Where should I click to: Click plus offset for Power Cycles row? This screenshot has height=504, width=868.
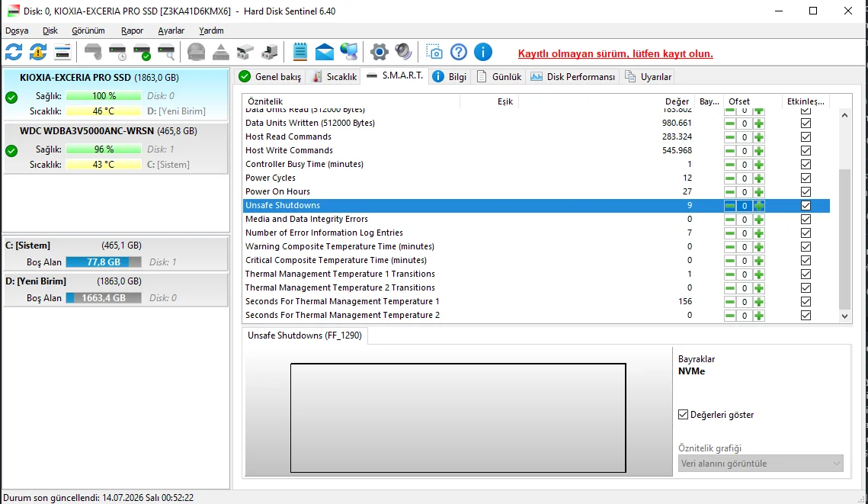click(x=759, y=178)
